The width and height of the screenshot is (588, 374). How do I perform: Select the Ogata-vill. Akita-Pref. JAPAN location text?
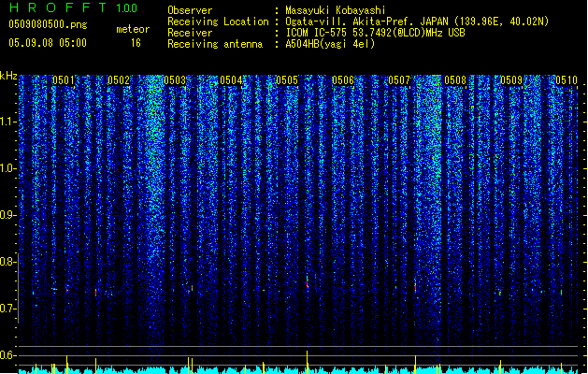417,22
